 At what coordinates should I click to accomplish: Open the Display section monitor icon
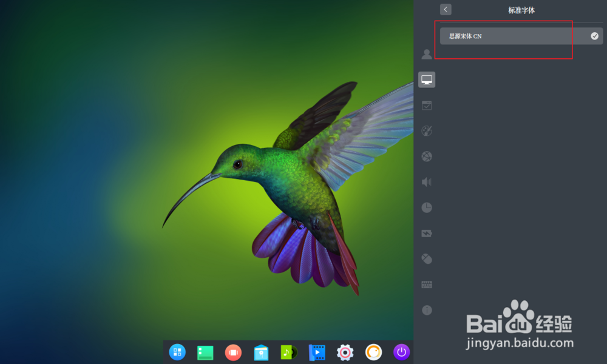click(x=427, y=79)
